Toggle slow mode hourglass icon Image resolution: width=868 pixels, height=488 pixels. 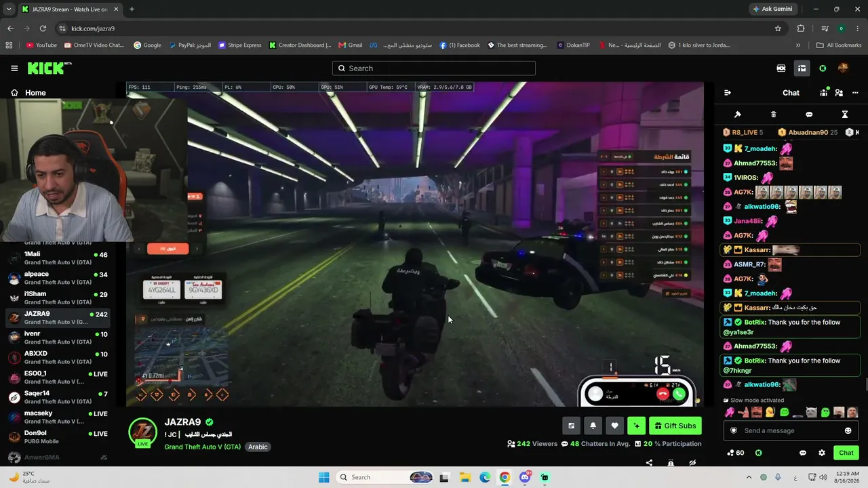pyautogui.click(x=845, y=115)
